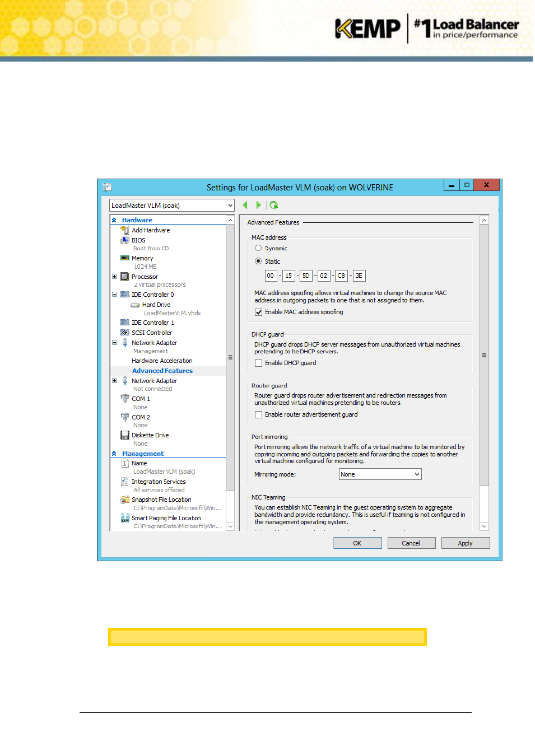Select the Integration Services tree item
This screenshot has height=756, width=535.
(x=159, y=482)
